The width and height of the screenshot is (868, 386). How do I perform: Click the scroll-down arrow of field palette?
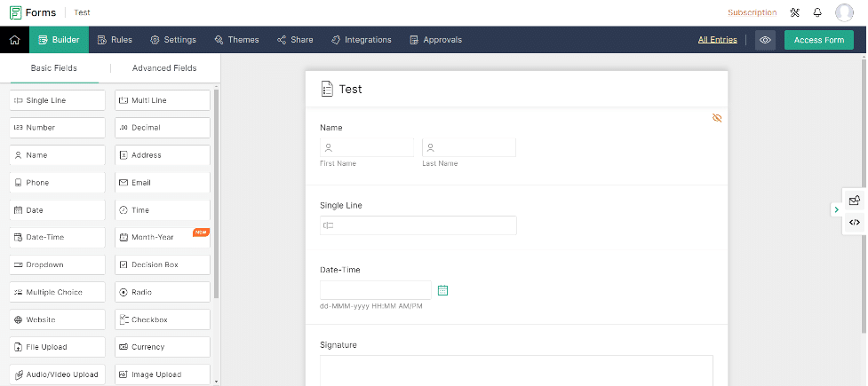(x=217, y=382)
